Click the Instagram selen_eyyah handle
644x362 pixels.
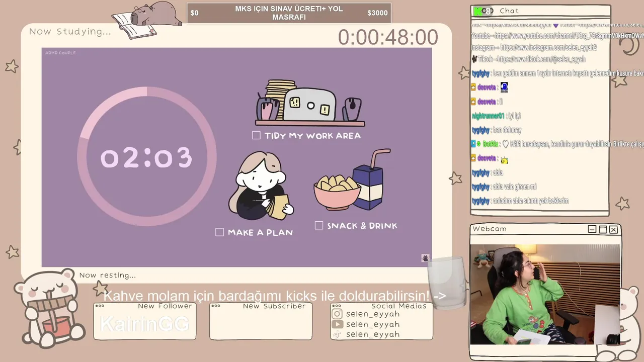(373, 314)
